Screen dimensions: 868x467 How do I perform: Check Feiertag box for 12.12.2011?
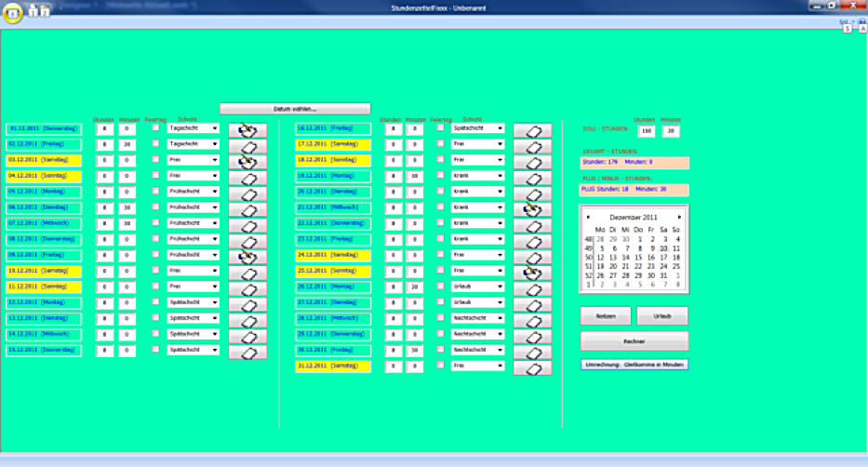[x=156, y=302]
